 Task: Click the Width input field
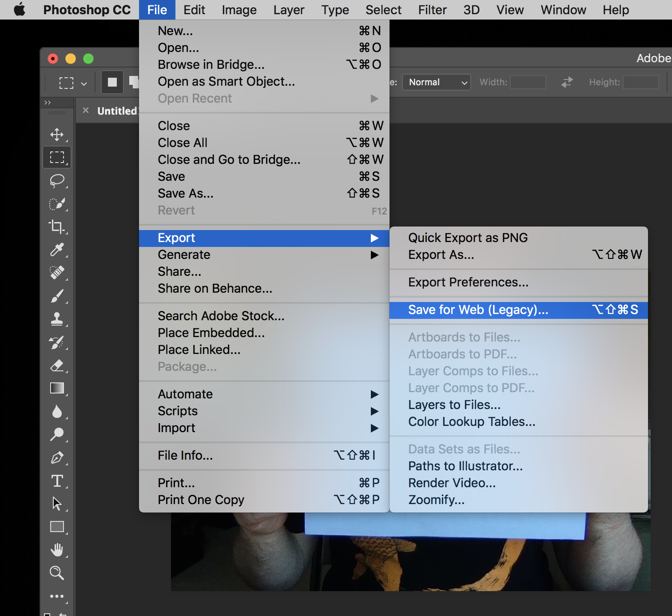pos(528,82)
